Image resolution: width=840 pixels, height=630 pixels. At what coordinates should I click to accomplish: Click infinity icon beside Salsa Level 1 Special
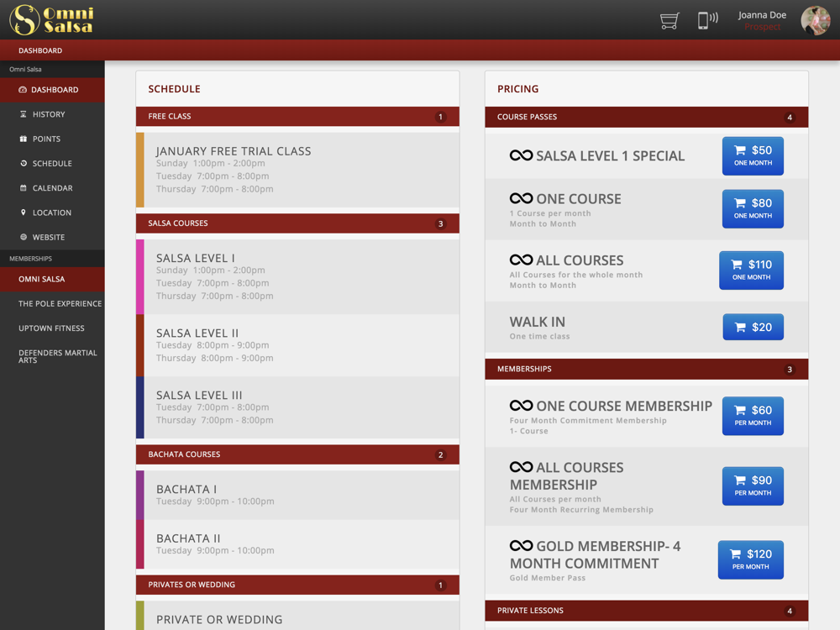pos(521,155)
